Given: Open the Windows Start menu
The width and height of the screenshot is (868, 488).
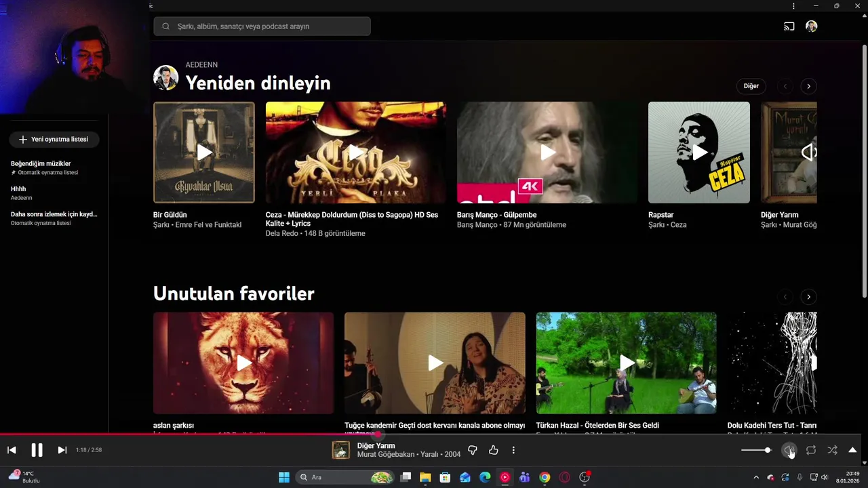Looking at the screenshot, I should (x=284, y=477).
